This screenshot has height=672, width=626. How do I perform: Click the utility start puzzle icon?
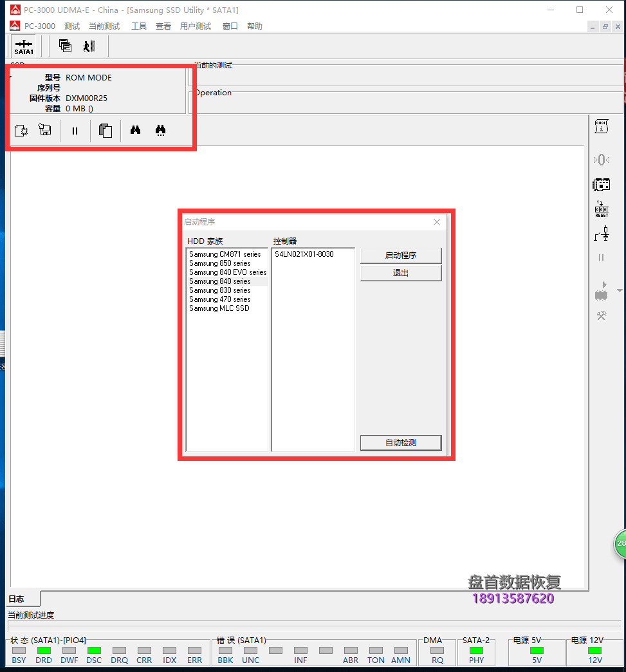click(21, 130)
